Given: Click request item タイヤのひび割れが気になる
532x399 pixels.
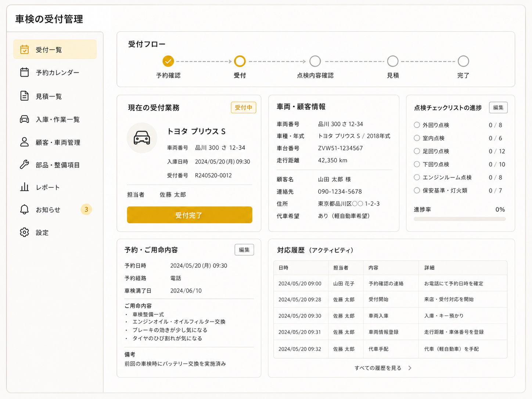Looking at the screenshot, I should coord(168,338).
